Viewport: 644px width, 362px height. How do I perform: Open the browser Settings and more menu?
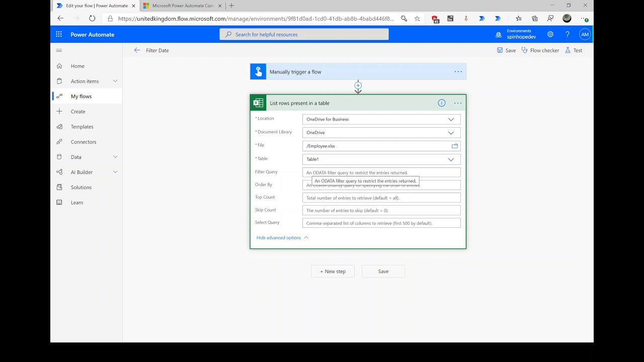tap(584, 19)
